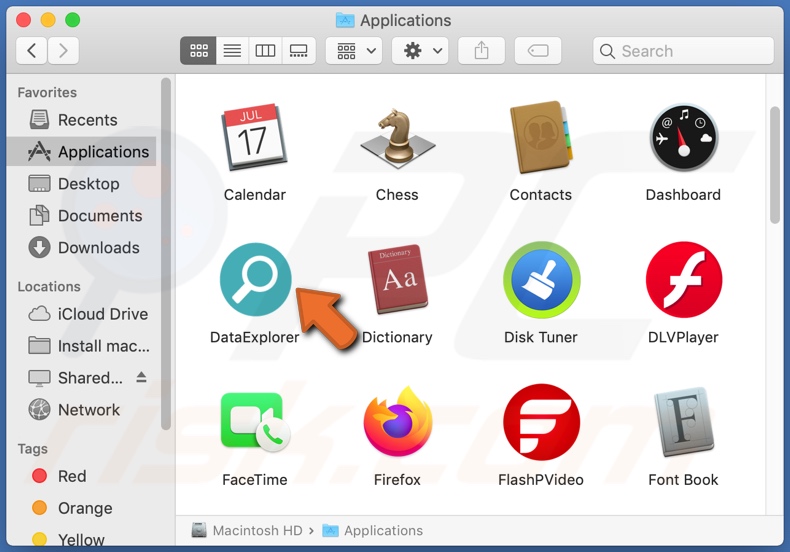Click the Share toolbar button
The width and height of the screenshot is (790, 552).
click(481, 51)
